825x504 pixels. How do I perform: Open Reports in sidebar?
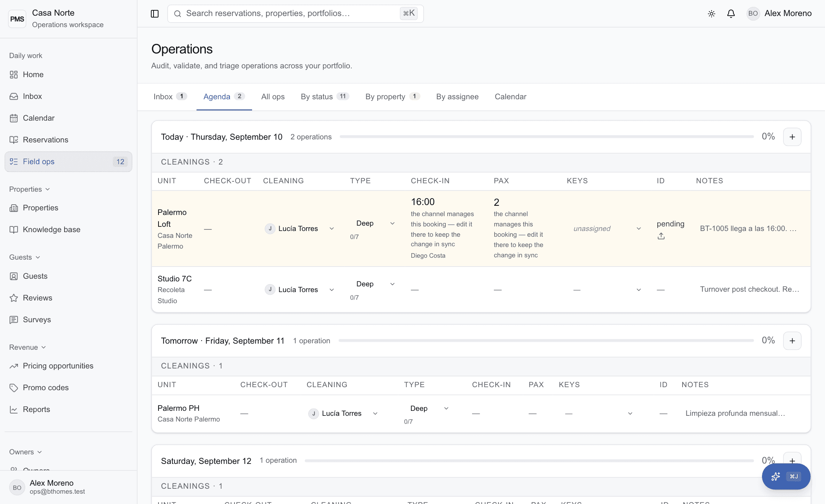(68, 409)
